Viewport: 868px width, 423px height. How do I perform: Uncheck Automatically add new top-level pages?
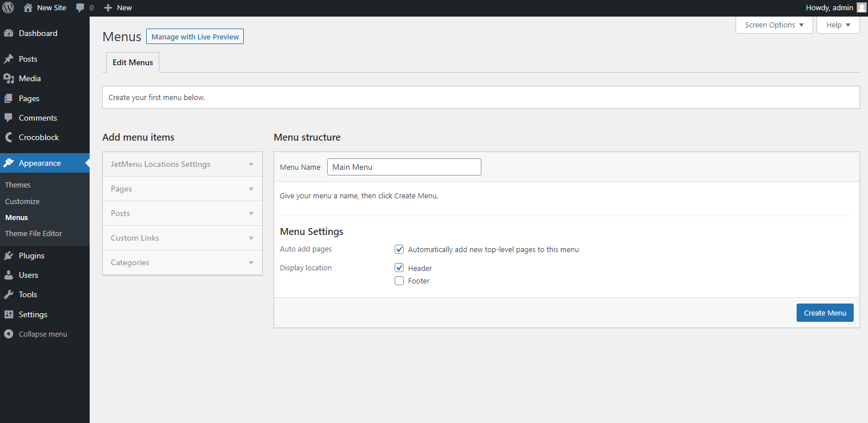(x=399, y=249)
